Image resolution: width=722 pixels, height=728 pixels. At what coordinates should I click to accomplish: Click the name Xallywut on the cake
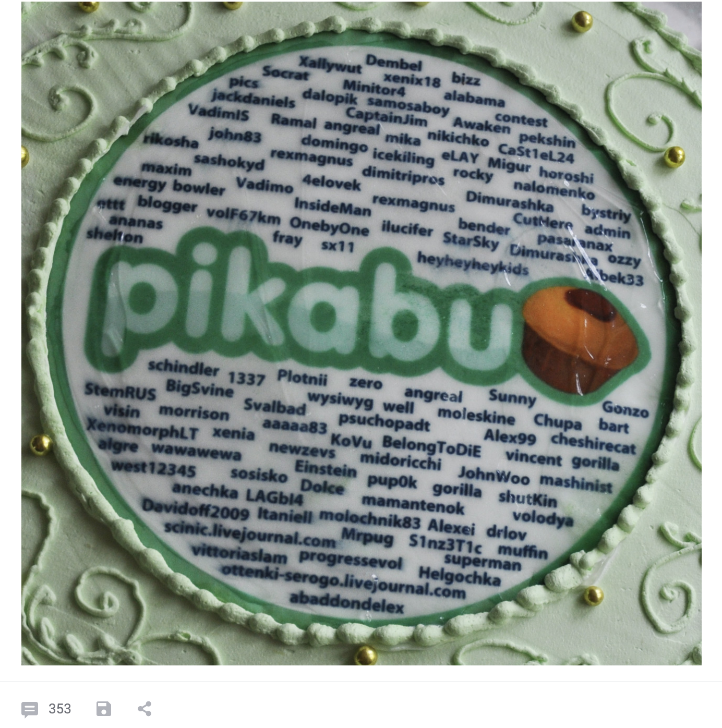(x=330, y=65)
